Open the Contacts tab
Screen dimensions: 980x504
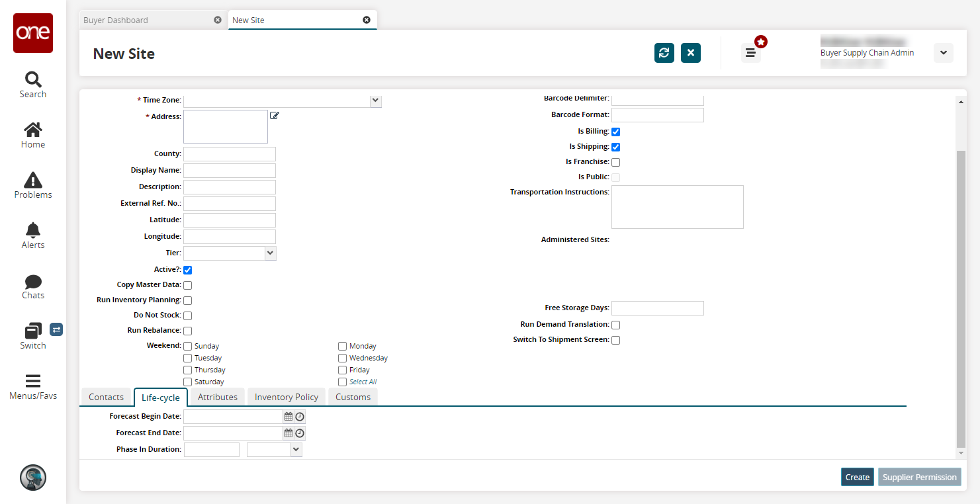(106, 397)
